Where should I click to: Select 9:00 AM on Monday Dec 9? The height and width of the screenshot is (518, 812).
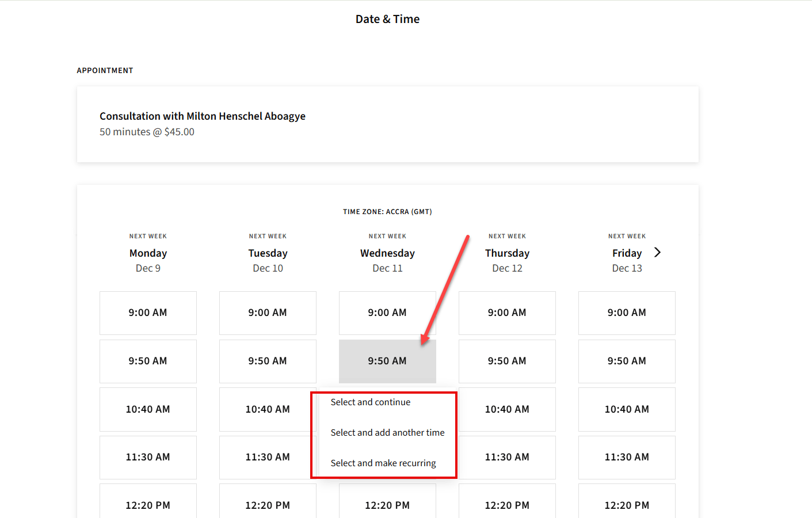[148, 313]
